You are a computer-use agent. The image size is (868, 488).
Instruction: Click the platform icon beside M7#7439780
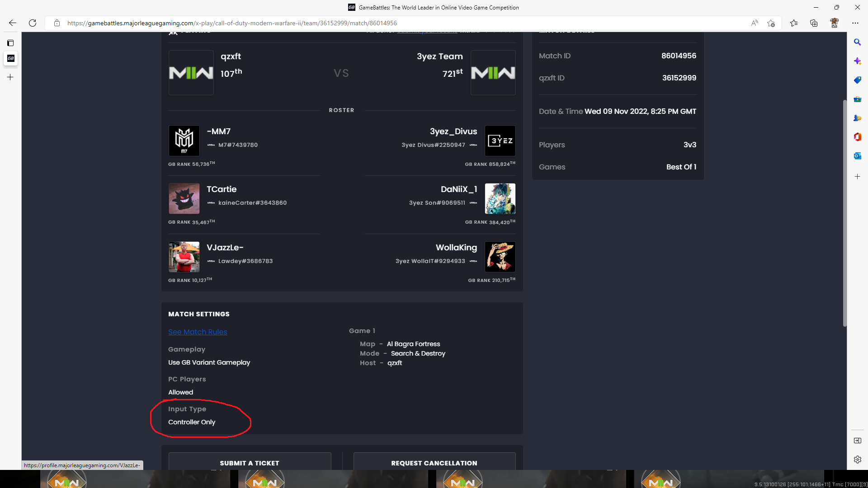tap(211, 145)
